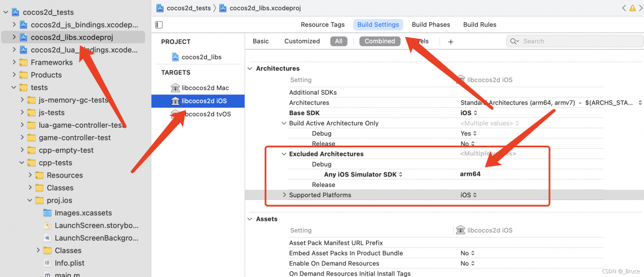Open Info.plist file in navigator
The width and height of the screenshot is (644, 277).
[x=68, y=263]
